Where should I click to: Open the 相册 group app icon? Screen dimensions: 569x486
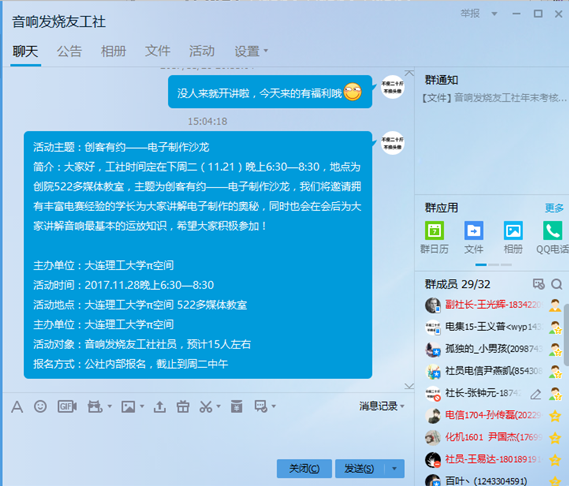pyautogui.click(x=513, y=238)
